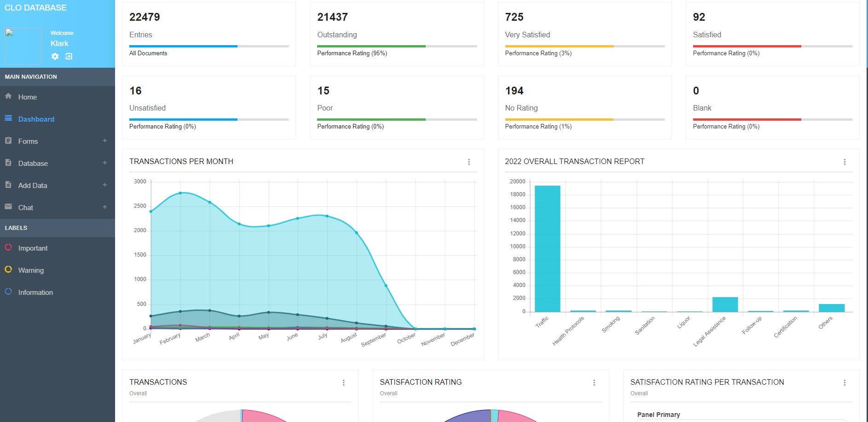Viewport: 868px width, 422px height.
Task: Click the Chat envelope icon
Action: pyautogui.click(x=8, y=207)
